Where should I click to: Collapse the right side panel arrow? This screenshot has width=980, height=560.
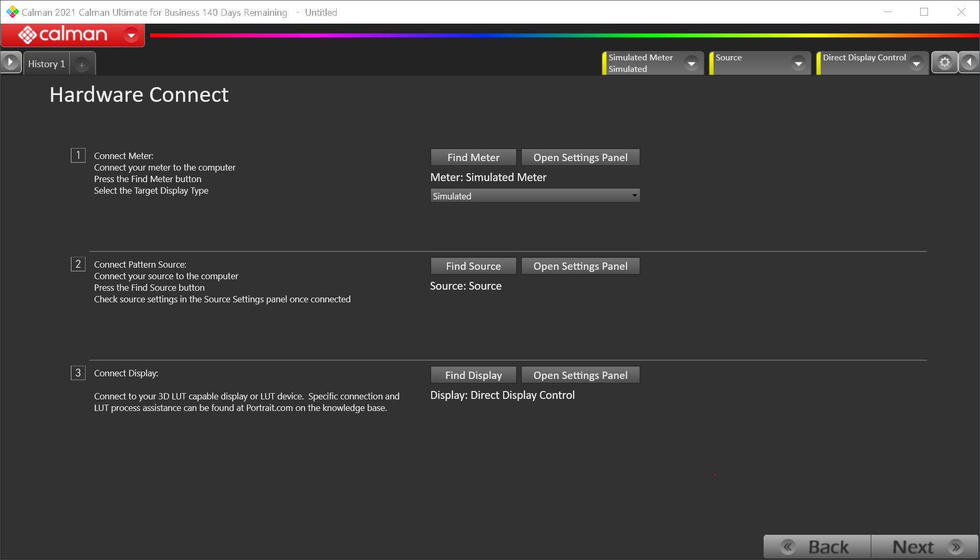pos(969,62)
